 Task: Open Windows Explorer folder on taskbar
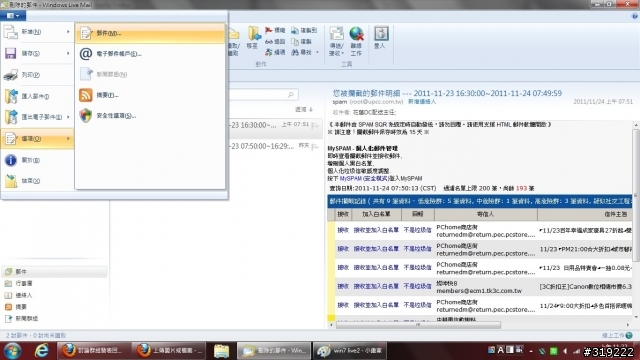pyautogui.click(x=222, y=351)
